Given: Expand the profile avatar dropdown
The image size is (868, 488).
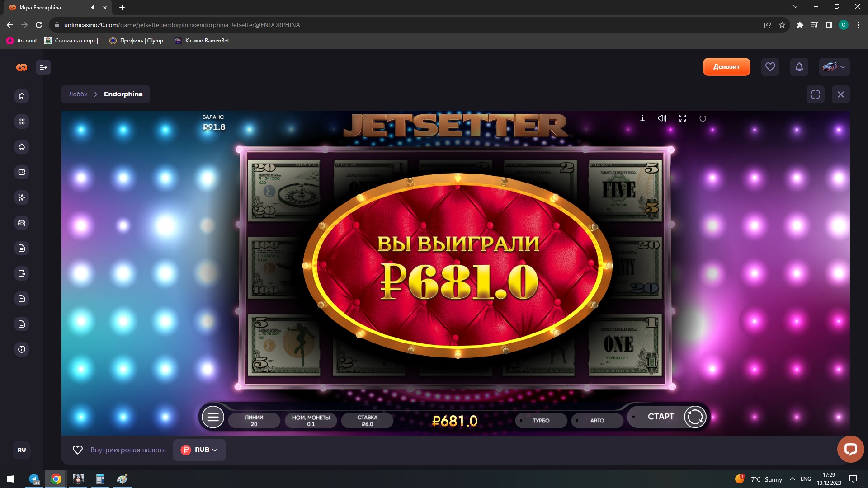Looking at the screenshot, I should point(834,67).
